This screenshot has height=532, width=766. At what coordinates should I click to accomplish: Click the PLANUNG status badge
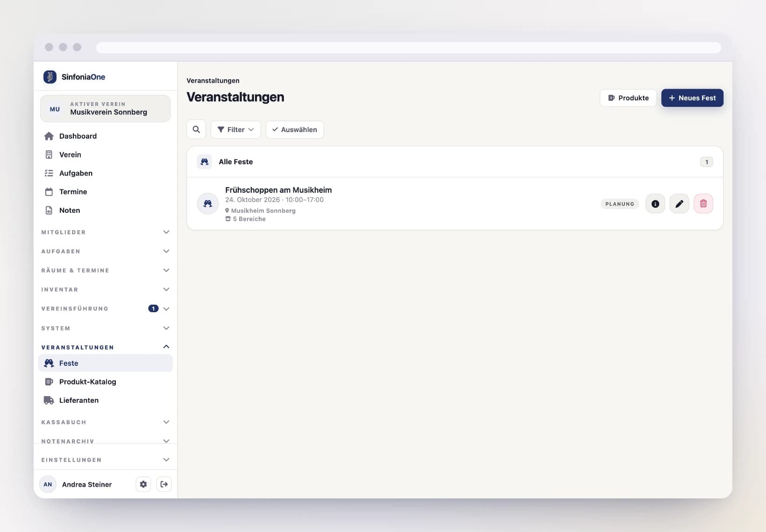[x=620, y=204]
